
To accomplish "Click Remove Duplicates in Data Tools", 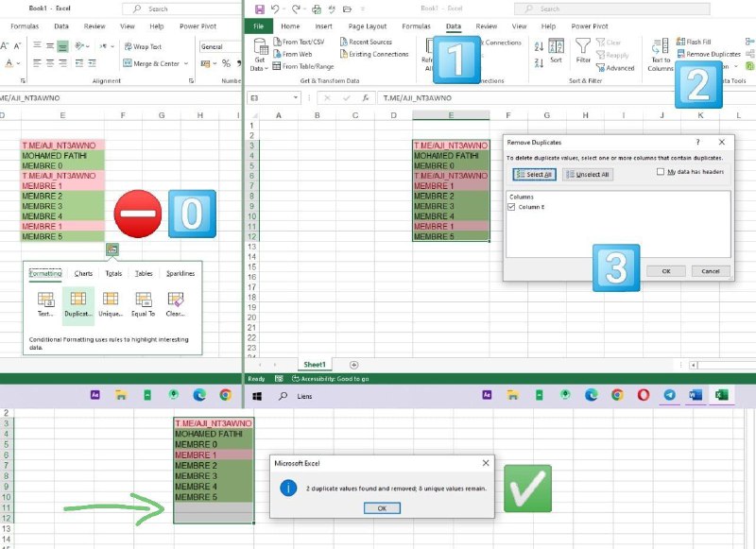I will click(x=708, y=54).
